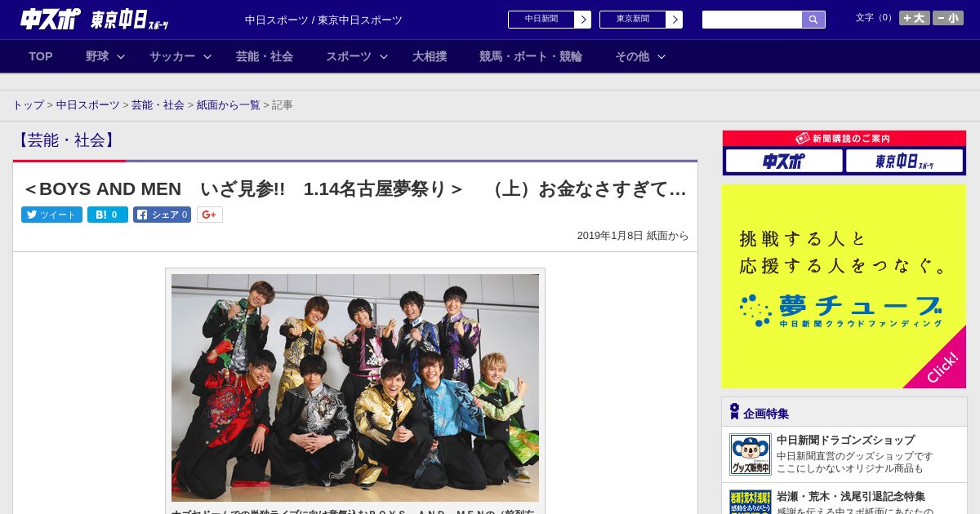Click the date text 2019年1月8日 紙面から

coord(633,236)
